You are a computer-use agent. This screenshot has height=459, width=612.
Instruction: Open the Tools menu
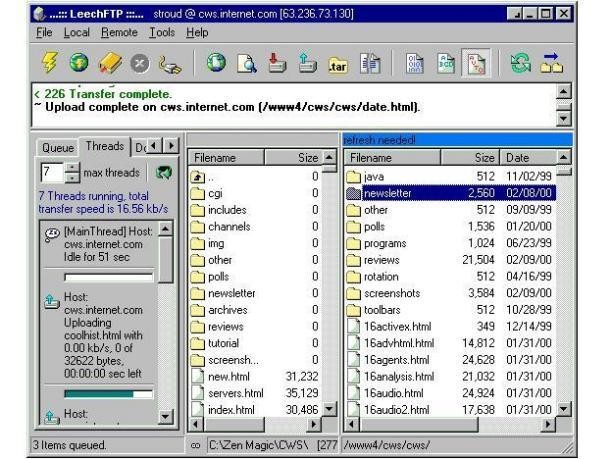click(x=162, y=32)
